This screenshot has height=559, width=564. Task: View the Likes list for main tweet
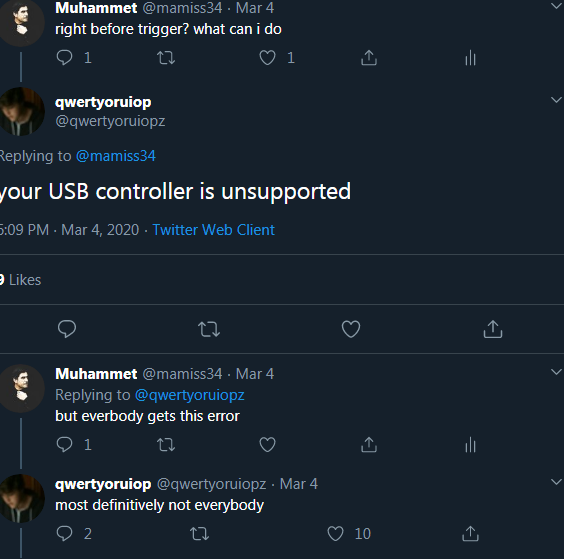click(x=21, y=280)
